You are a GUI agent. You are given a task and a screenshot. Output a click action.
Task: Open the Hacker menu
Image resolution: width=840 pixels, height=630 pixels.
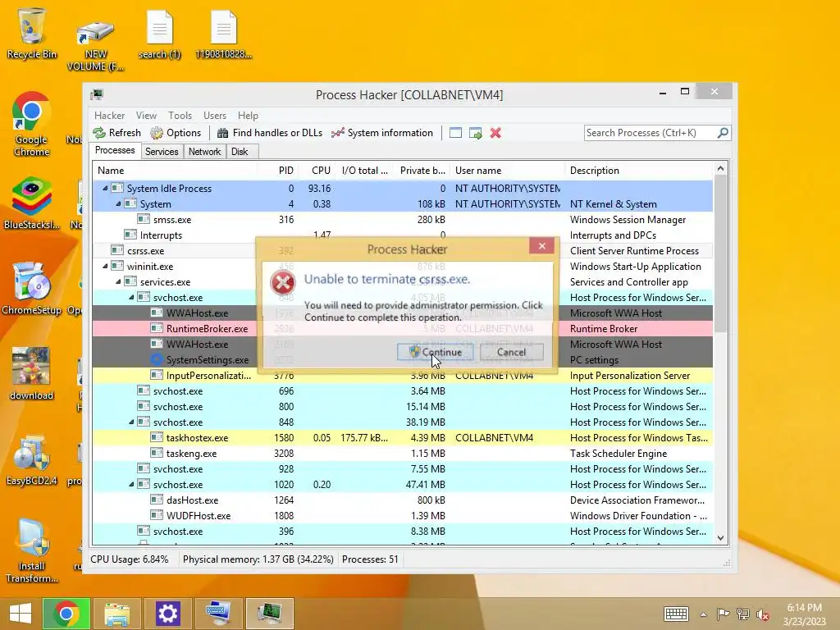[109, 116]
